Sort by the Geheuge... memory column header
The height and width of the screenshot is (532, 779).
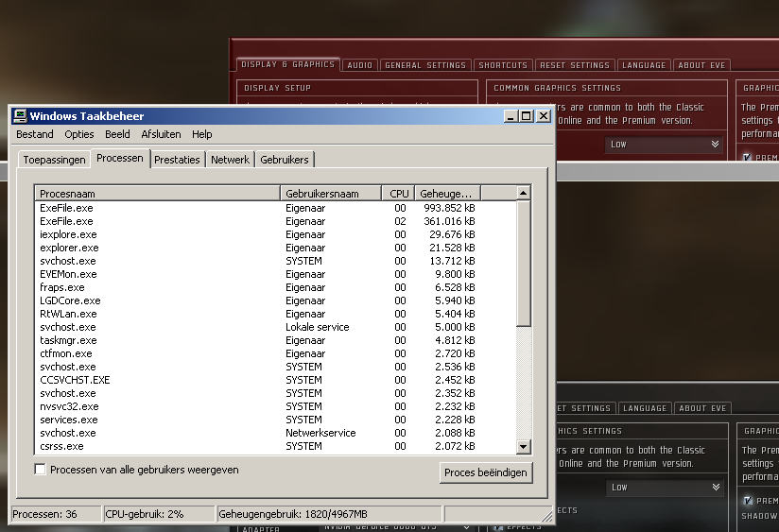pos(447,193)
